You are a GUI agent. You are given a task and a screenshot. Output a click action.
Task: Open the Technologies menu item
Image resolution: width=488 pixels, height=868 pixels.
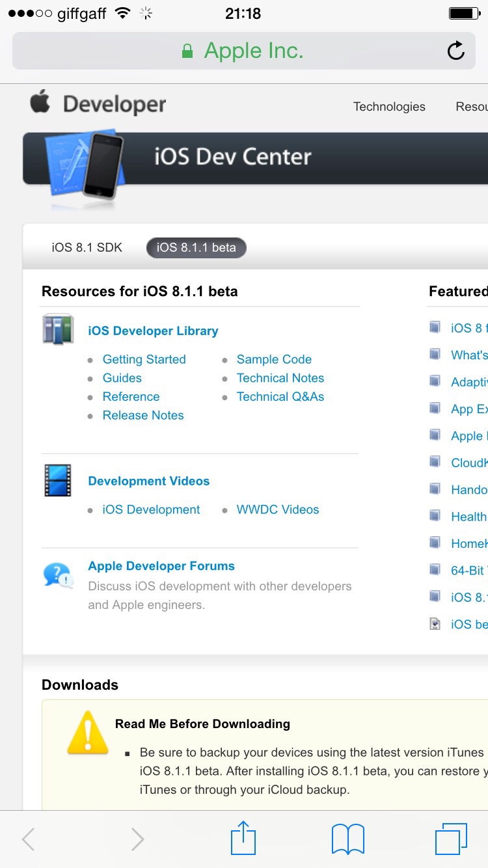(x=389, y=107)
